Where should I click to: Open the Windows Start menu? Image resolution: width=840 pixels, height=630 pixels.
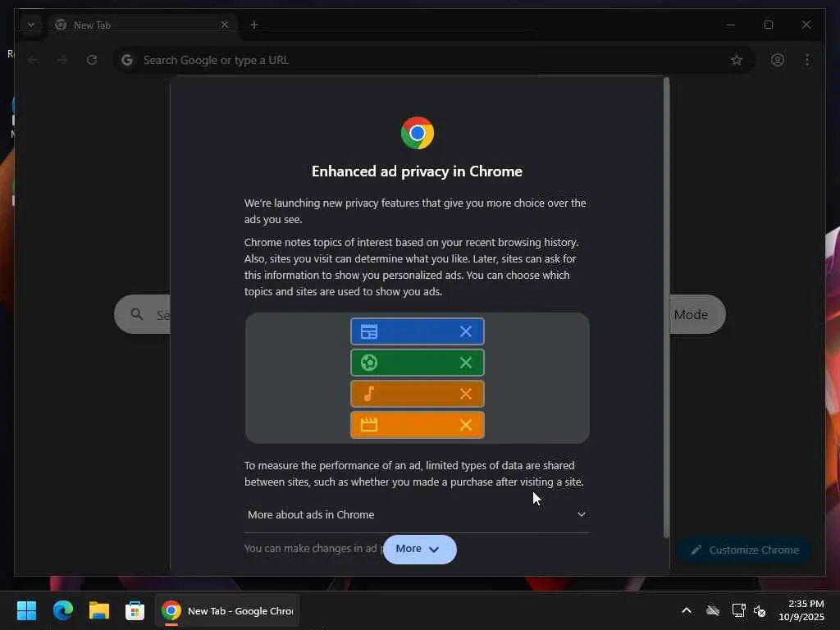coord(26,610)
